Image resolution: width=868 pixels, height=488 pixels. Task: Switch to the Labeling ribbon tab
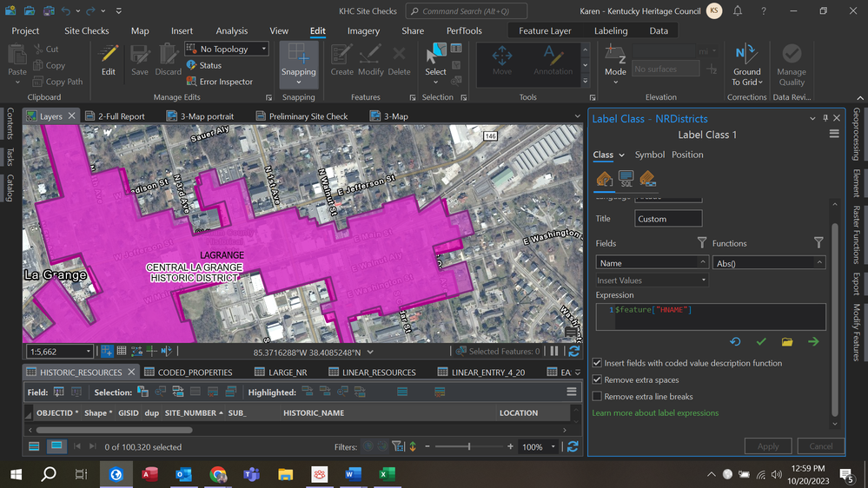(611, 30)
